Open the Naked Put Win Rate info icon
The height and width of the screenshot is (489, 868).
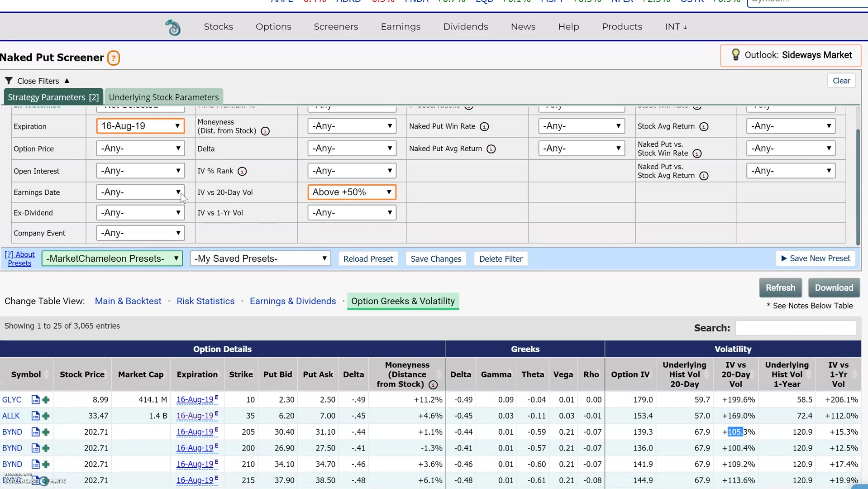[484, 127]
